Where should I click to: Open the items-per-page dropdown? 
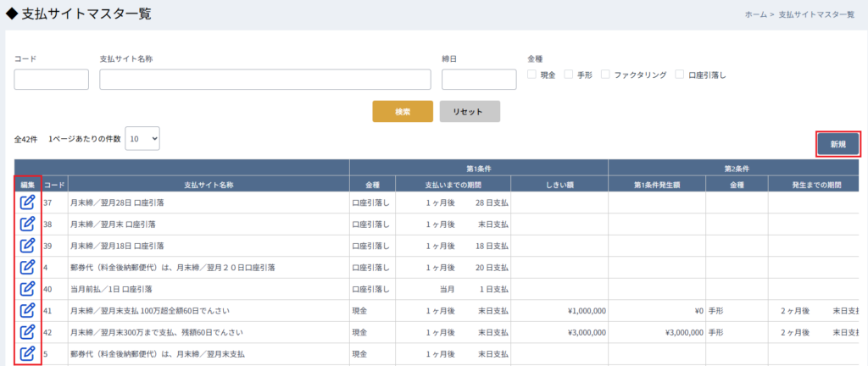coord(142,138)
